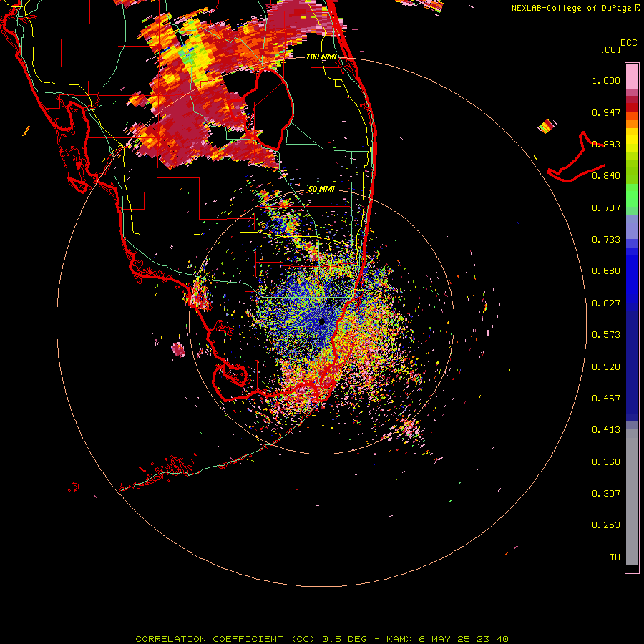Select the 0.947 scale value
The height and width of the screenshot is (644, 644).
pyautogui.click(x=606, y=112)
